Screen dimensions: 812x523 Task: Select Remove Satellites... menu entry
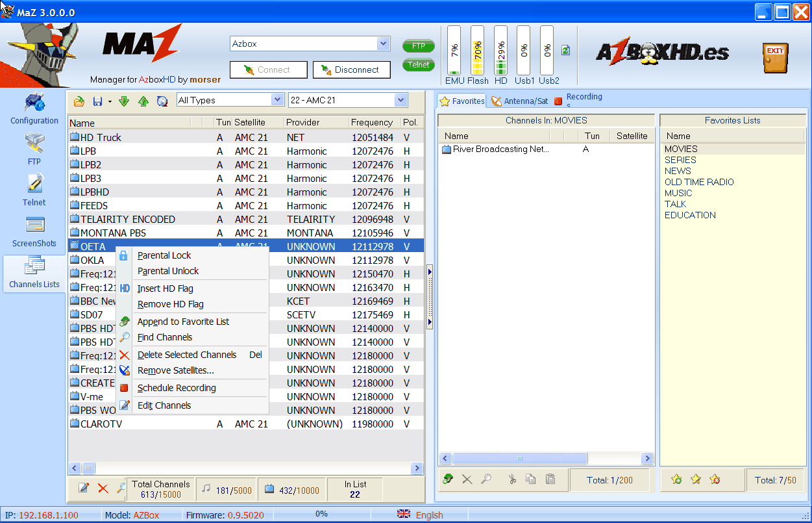(x=193, y=370)
